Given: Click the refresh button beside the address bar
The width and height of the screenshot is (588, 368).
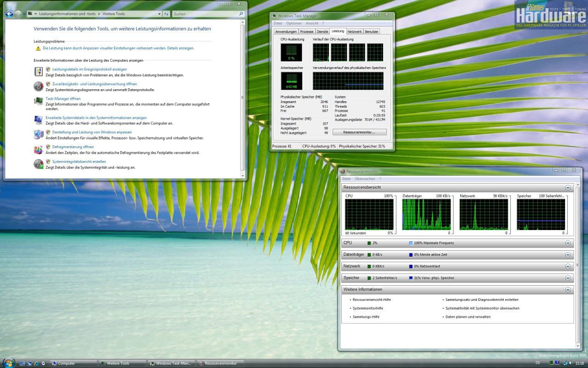Looking at the screenshot, I should [166, 14].
